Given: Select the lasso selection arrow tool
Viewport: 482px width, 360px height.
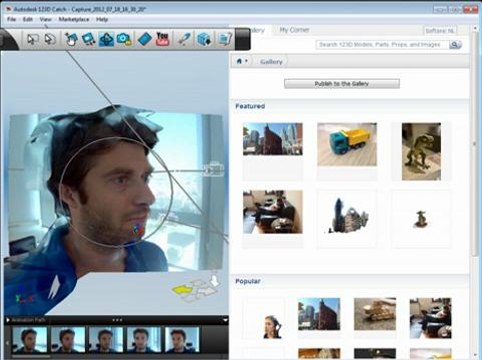Looking at the screenshot, I should (x=50, y=39).
